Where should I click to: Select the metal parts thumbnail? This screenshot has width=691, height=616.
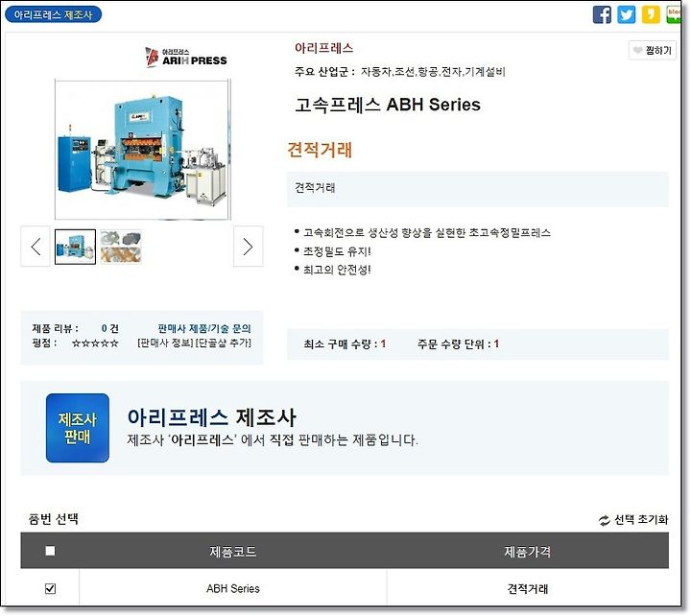click(x=121, y=247)
